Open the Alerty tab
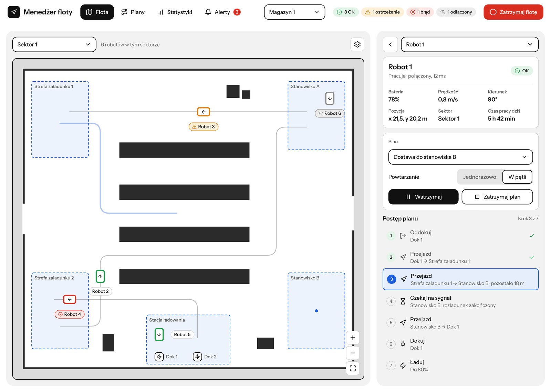The width and height of the screenshot is (551, 392). point(222,12)
